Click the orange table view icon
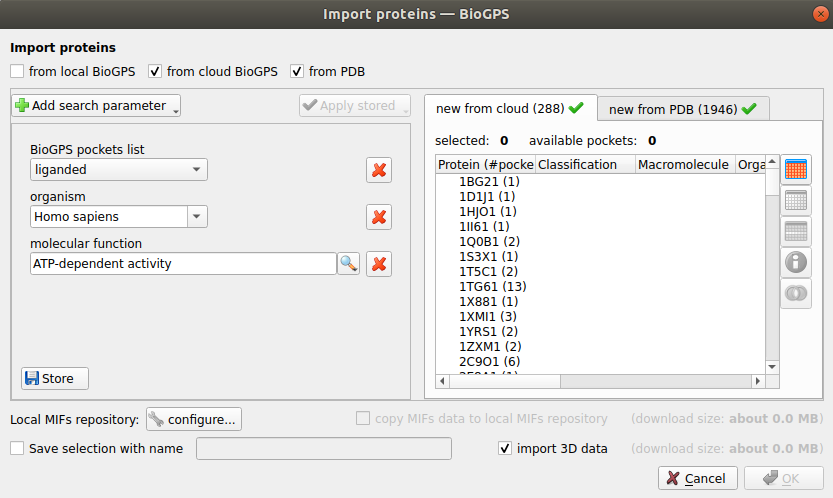 (x=796, y=170)
